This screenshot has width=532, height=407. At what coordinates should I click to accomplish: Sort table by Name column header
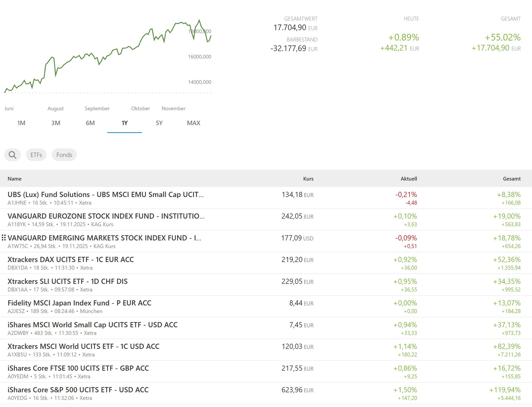(x=15, y=179)
